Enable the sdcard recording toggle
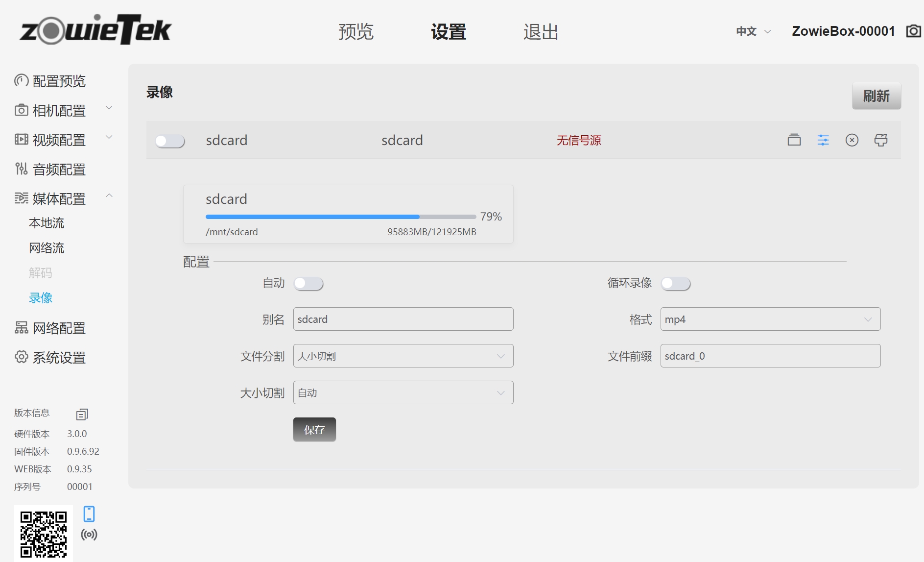Image resolution: width=924 pixels, height=562 pixels. pyautogui.click(x=170, y=141)
